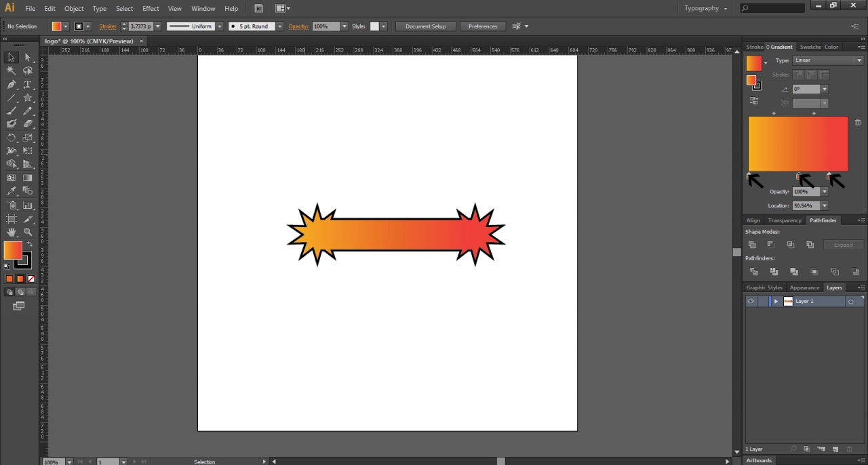
Task: Click the gradient slider bar
Action: click(798, 144)
